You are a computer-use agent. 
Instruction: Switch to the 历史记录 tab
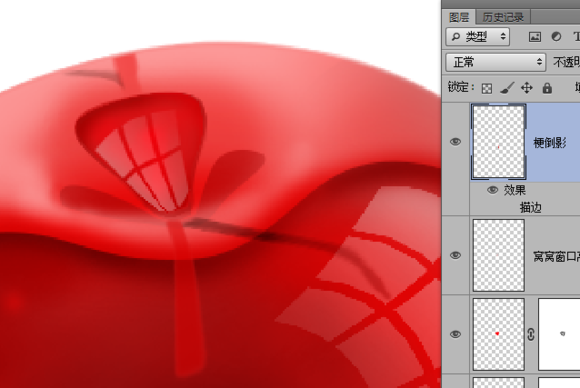pyautogui.click(x=503, y=17)
